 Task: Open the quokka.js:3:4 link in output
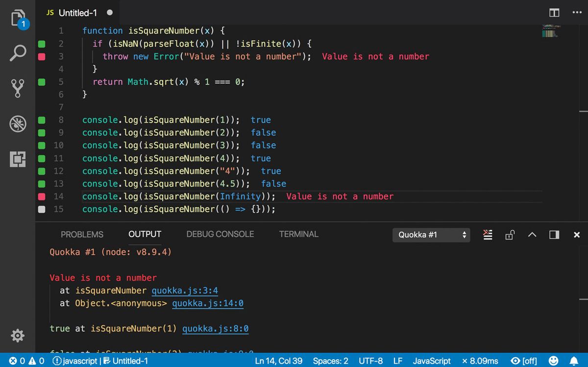[x=184, y=290]
